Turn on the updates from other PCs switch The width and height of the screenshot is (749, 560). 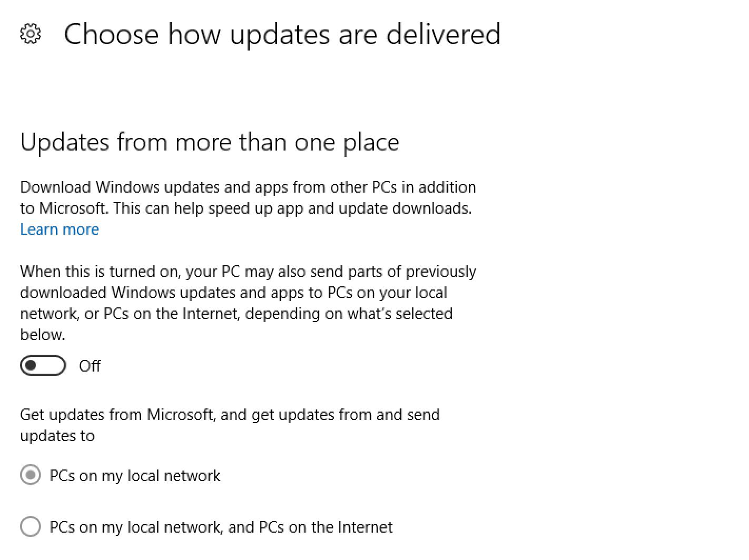pos(43,366)
